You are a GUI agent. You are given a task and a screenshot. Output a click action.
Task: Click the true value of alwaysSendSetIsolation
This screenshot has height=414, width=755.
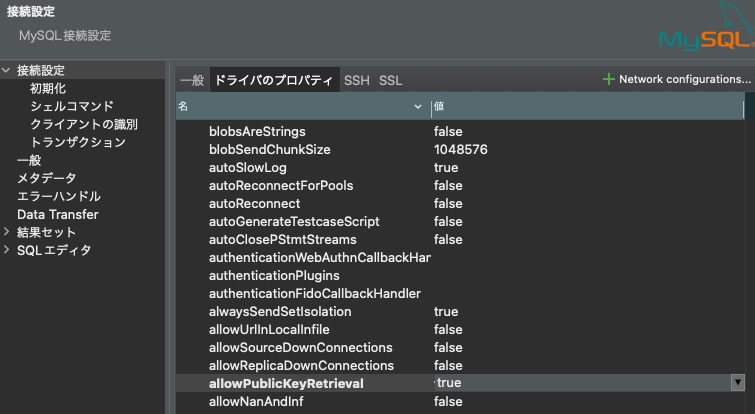[x=446, y=311]
